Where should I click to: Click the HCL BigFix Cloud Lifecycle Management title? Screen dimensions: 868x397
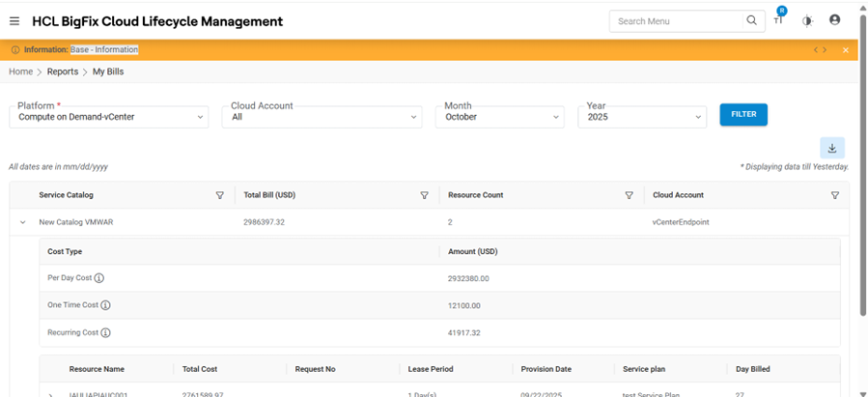157,21
